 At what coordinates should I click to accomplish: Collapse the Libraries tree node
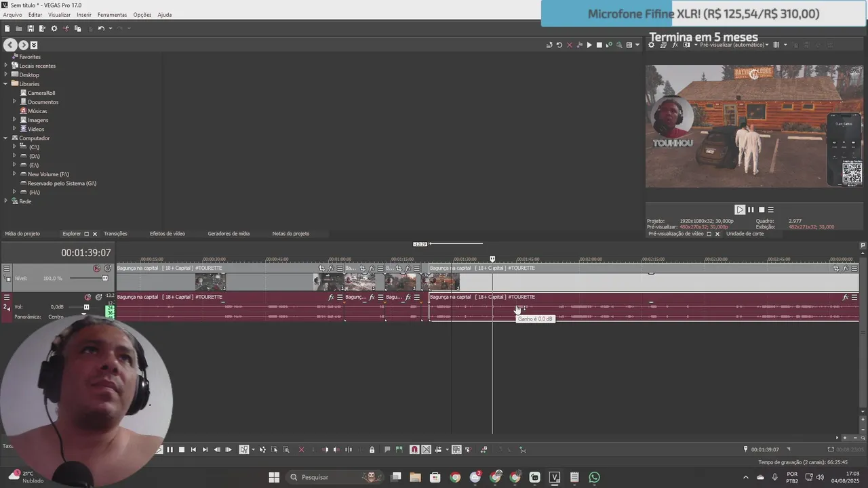coord(6,83)
